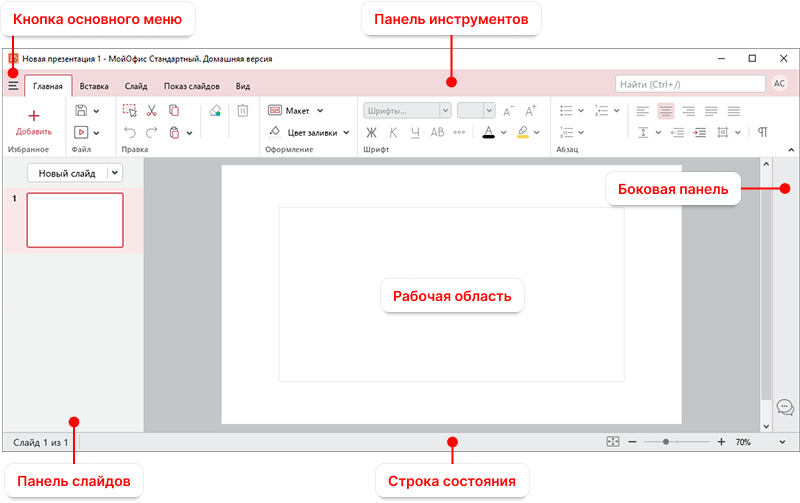The image size is (800, 503).
Task: Click the Новый слайд button
Action: click(66, 173)
